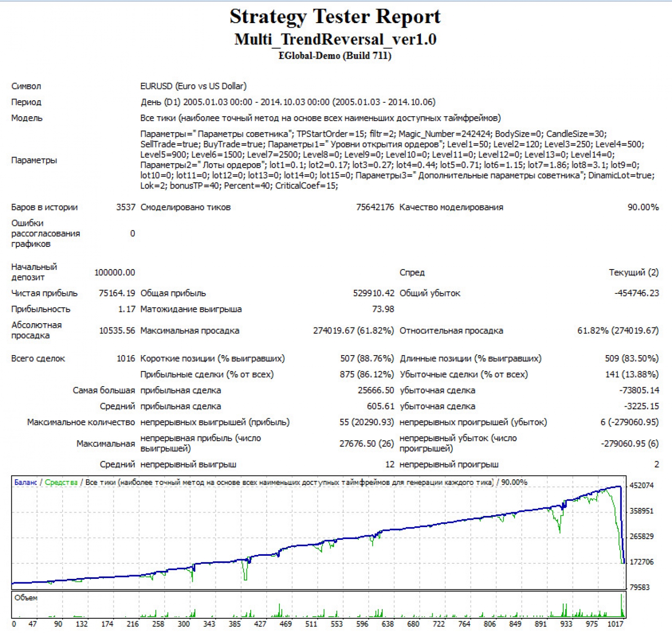The image size is (672, 633).
Task: Click the 511 tick on horizontal axis
Action: tap(311, 624)
